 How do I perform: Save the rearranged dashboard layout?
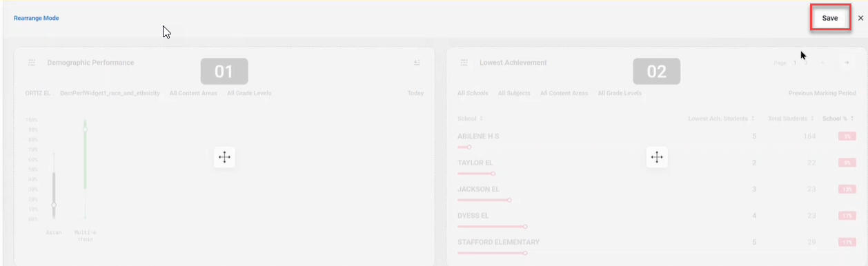tap(830, 19)
